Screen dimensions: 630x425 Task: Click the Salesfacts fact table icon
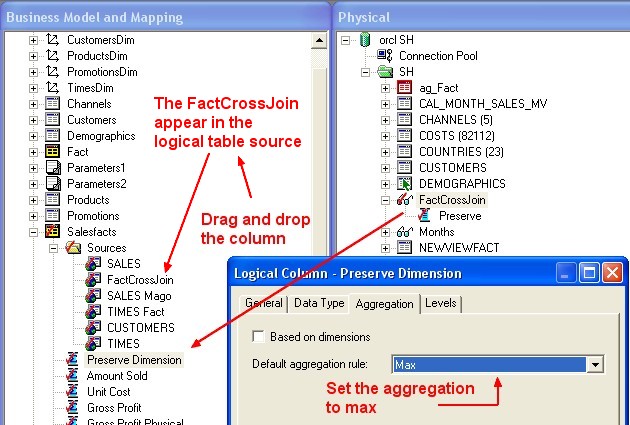[x=53, y=232]
